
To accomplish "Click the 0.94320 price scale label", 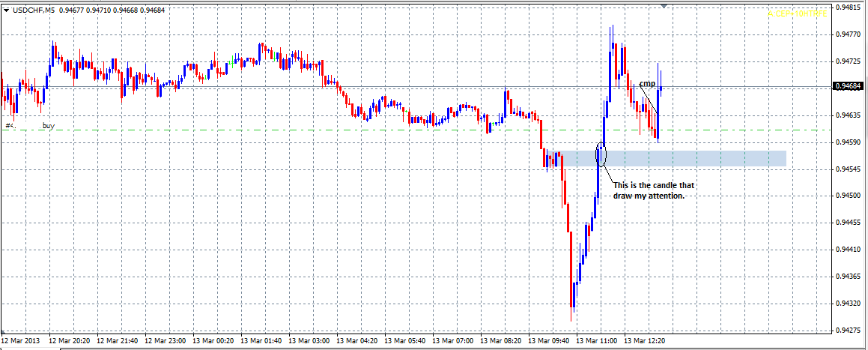I will pyautogui.click(x=848, y=304).
